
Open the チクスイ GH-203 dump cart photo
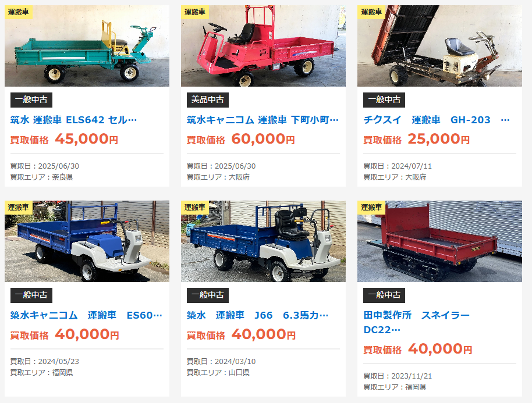pos(439,46)
